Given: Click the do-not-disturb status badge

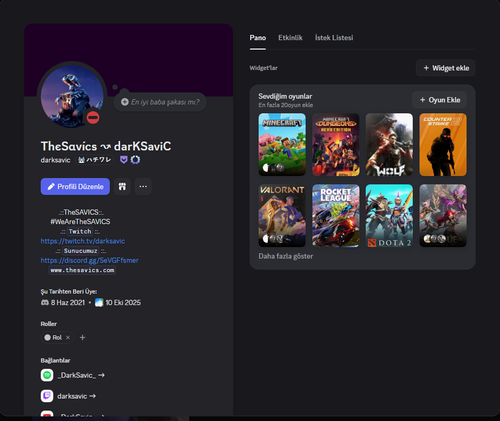Looking at the screenshot, I should tap(93, 118).
